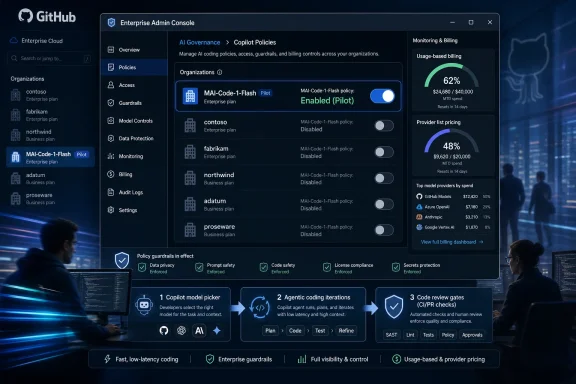Click the Data privacy enforced checkmark
This screenshot has height=384, width=576.
point(142,268)
